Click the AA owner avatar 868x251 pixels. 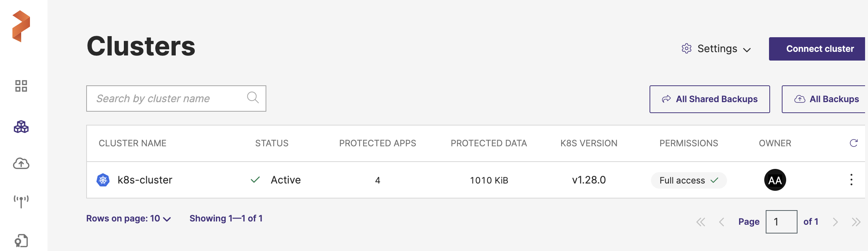775,180
